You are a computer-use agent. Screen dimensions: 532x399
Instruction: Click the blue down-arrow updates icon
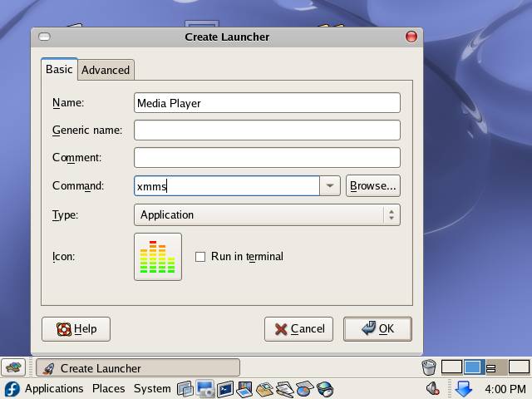463,388
